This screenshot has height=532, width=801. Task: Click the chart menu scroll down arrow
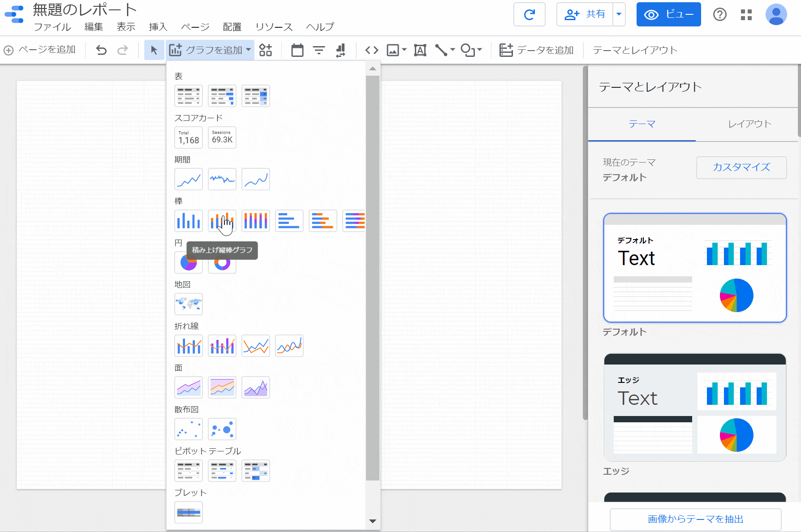[x=372, y=521]
